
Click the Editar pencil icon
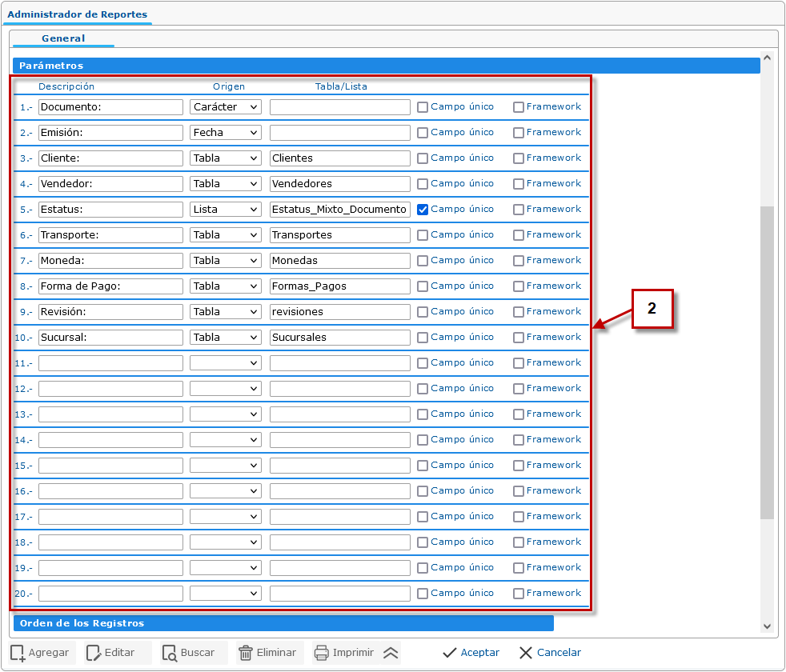click(x=94, y=653)
